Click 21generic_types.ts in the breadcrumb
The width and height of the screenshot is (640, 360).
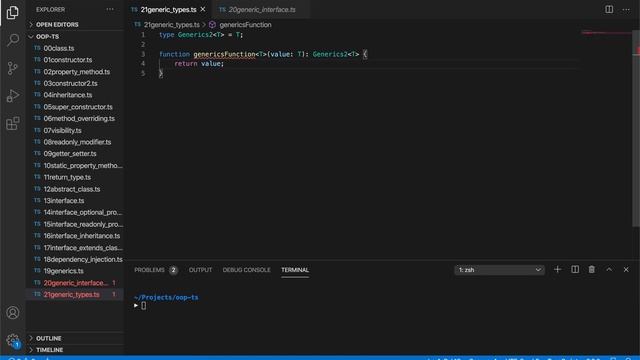tap(172, 25)
